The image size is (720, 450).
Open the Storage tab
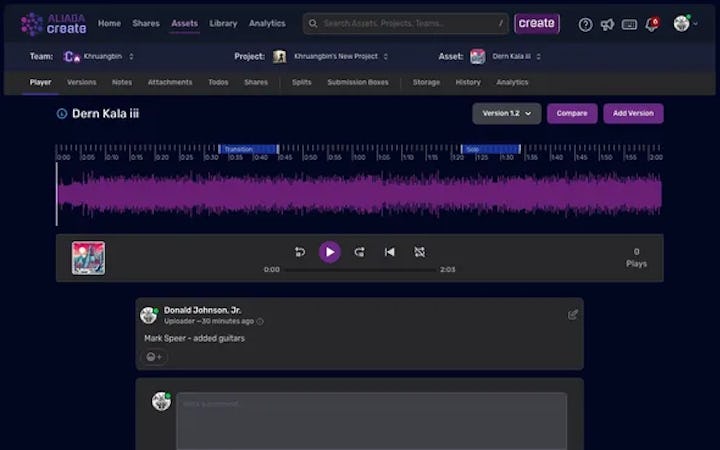pos(426,82)
